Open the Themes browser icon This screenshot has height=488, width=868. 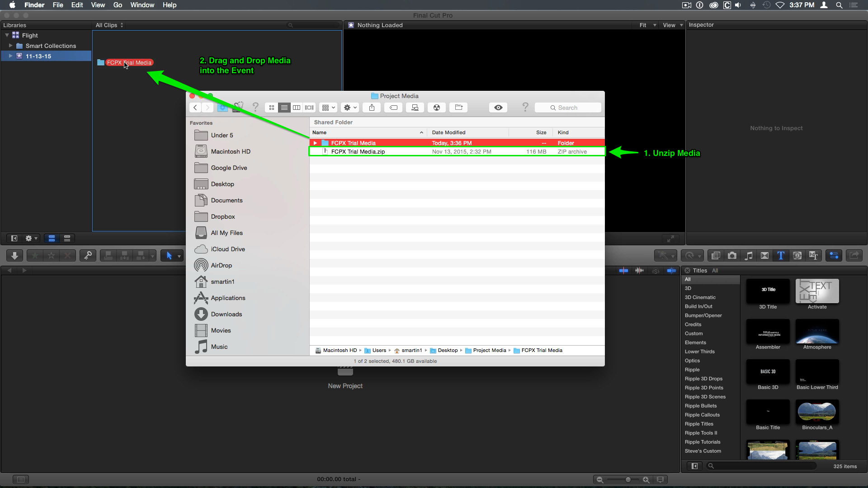click(x=813, y=256)
